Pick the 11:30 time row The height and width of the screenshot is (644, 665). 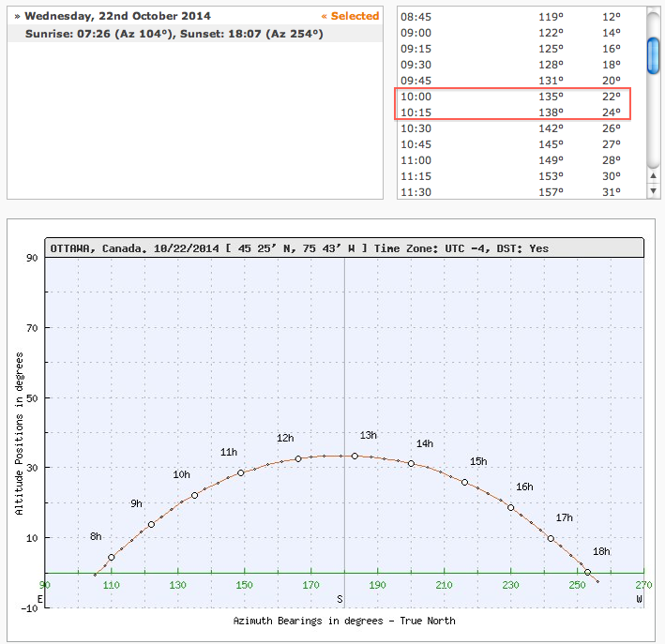(513, 192)
